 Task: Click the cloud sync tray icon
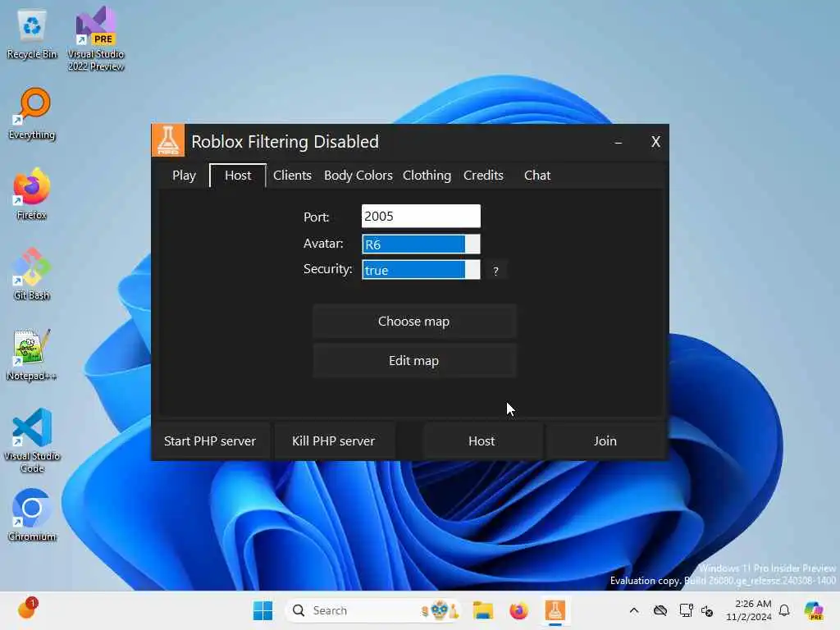tap(660, 610)
